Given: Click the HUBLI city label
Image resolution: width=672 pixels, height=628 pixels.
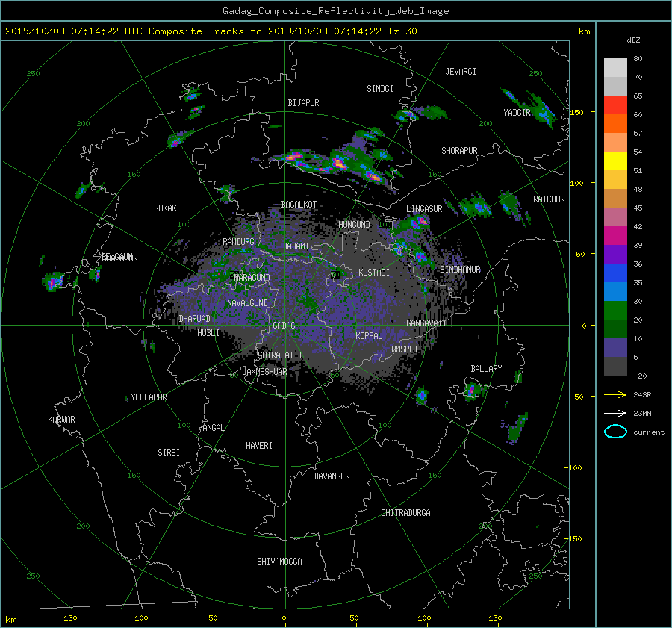Looking at the screenshot, I should click(208, 332).
